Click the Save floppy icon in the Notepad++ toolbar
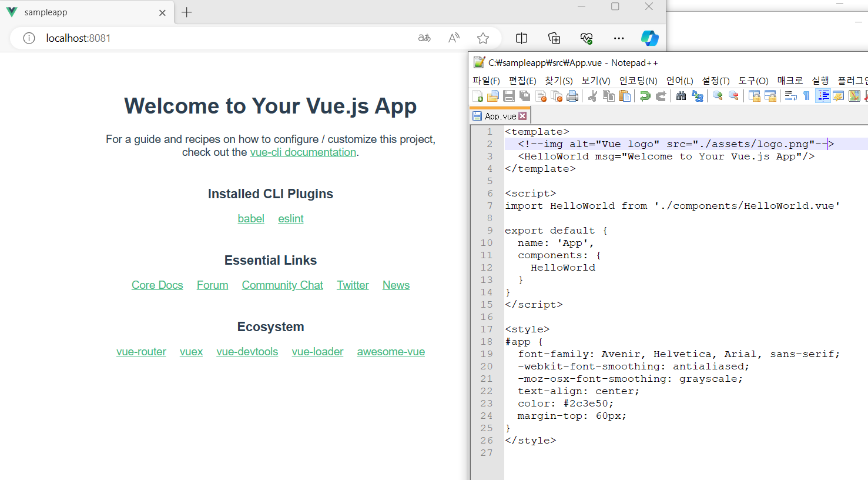 point(509,96)
